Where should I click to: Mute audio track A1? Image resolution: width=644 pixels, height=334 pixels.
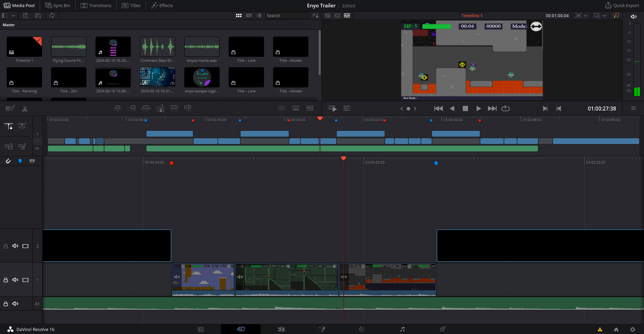click(x=15, y=304)
